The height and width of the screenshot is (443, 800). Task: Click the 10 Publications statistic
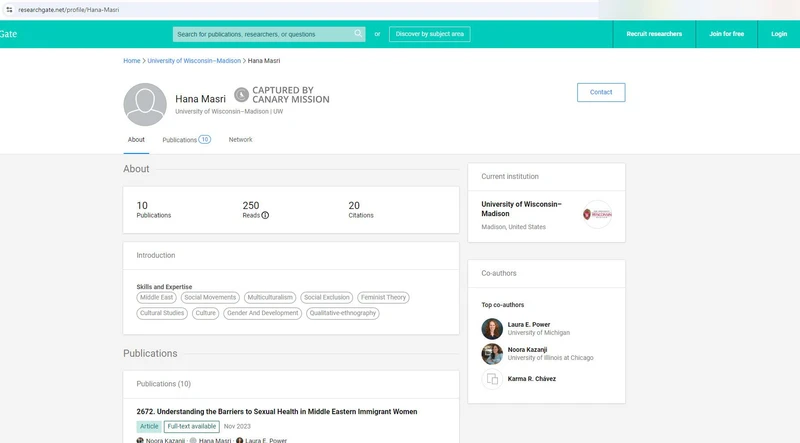point(154,209)
